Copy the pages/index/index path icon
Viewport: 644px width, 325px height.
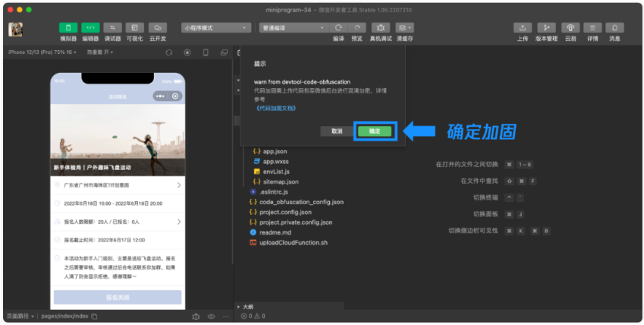coord(95,317)
